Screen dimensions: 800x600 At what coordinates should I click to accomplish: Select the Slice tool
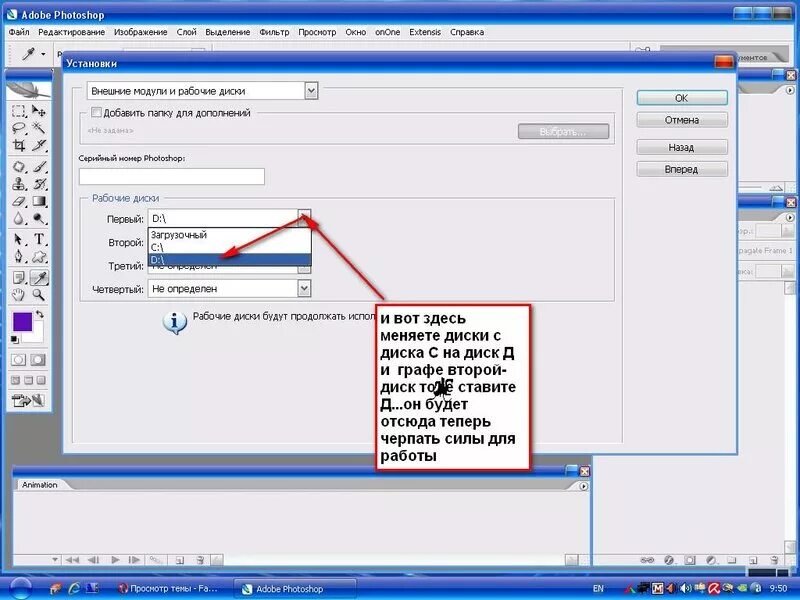[x=39, y=145]
